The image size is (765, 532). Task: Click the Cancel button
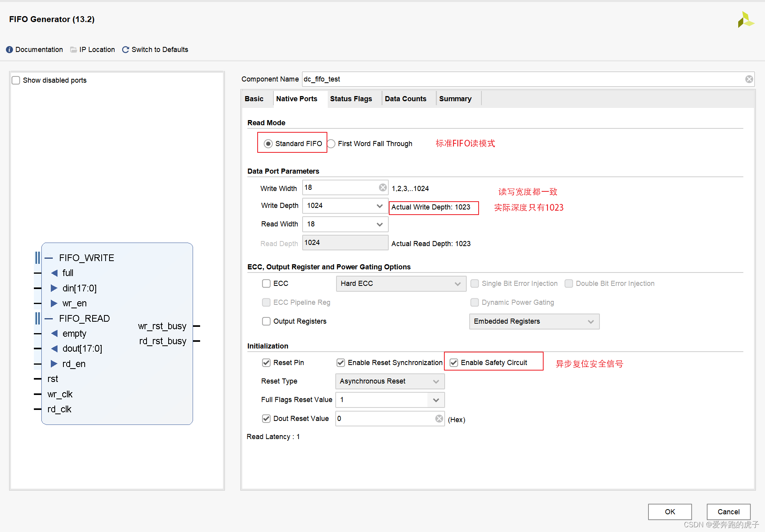coord(728,512)
